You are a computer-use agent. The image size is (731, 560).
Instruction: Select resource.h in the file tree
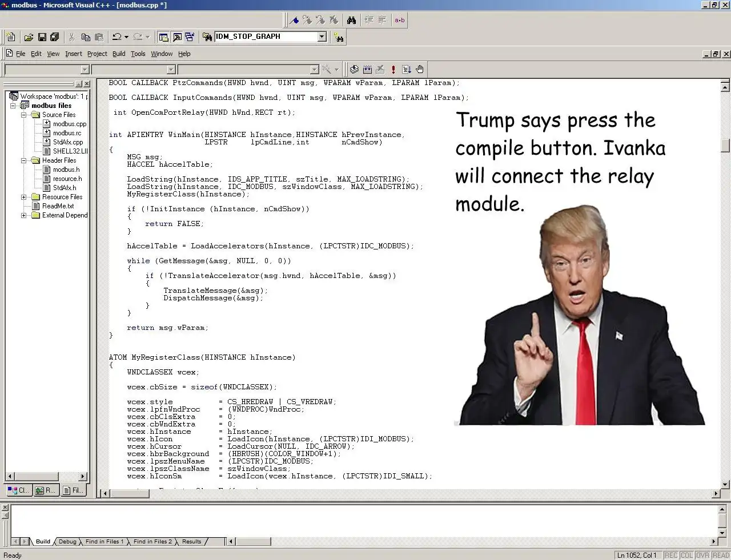click(67, 179)
